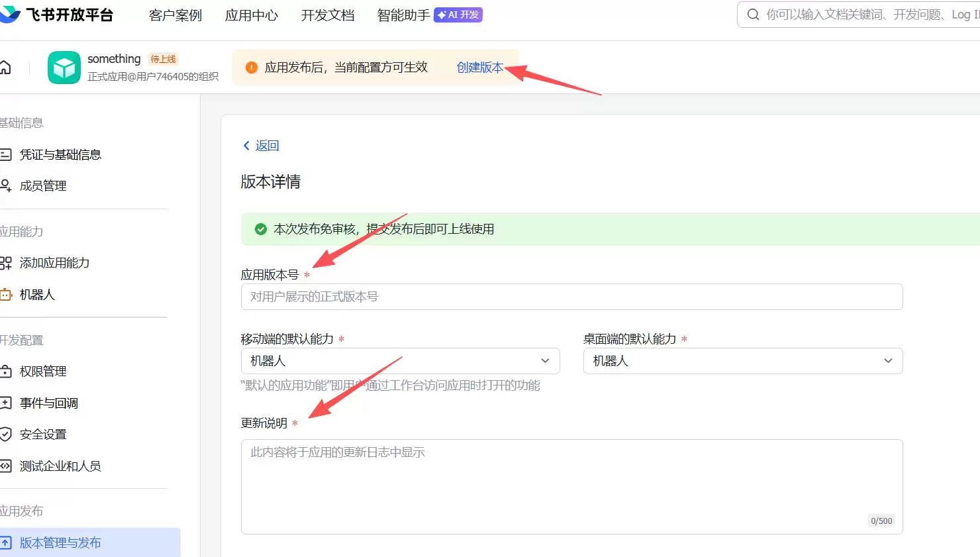The image size is (980, 557).
Task: Click the Feishu Open Platform logo
Action: click(x=58, y=15)
